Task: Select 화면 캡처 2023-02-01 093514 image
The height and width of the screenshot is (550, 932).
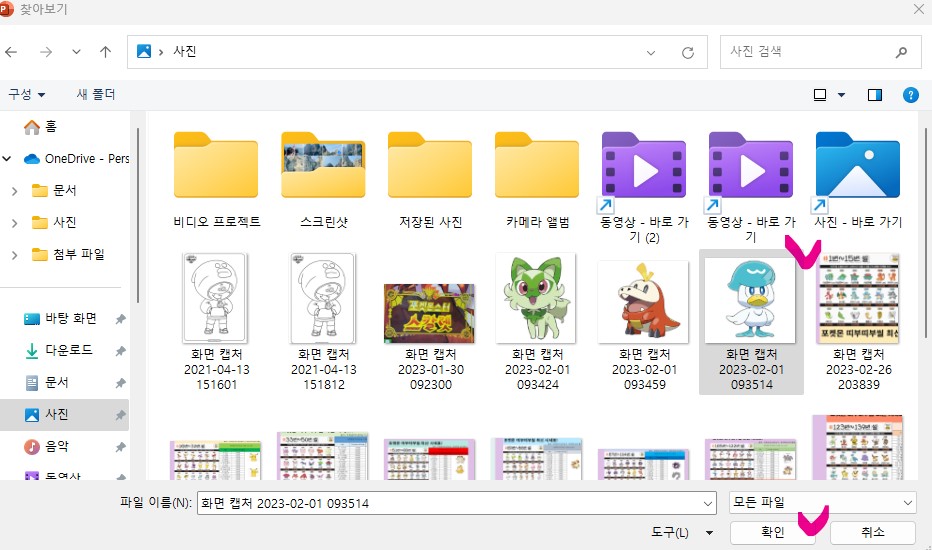Action: click(751, 322)
